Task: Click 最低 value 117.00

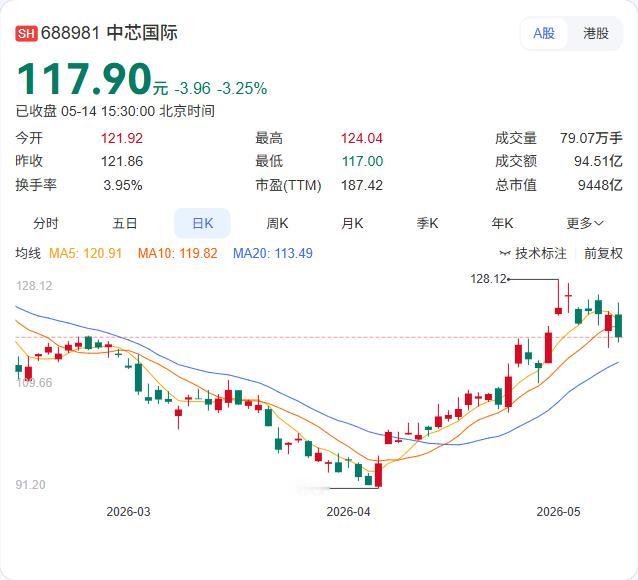Action: pos(363,161)
